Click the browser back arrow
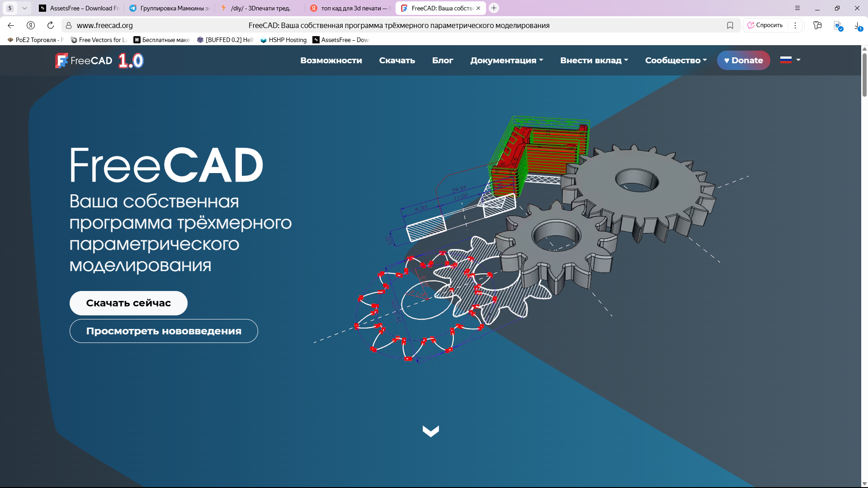This screenshot has height=488, width=868. pos(11,25)
